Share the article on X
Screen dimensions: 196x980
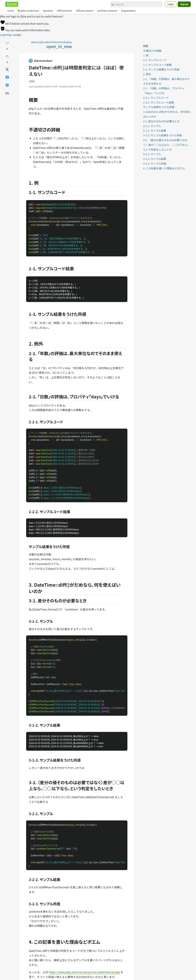click(7, 69)
